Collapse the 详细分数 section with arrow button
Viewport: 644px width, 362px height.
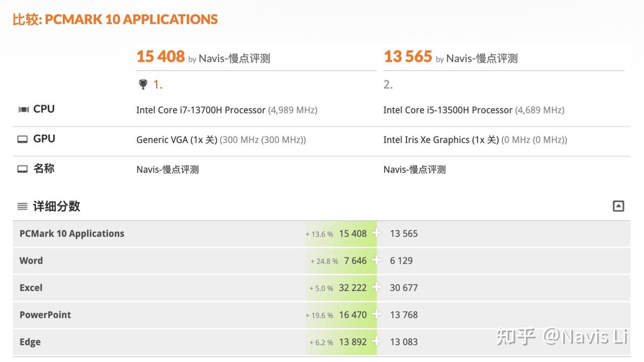(x=618, y=206)
